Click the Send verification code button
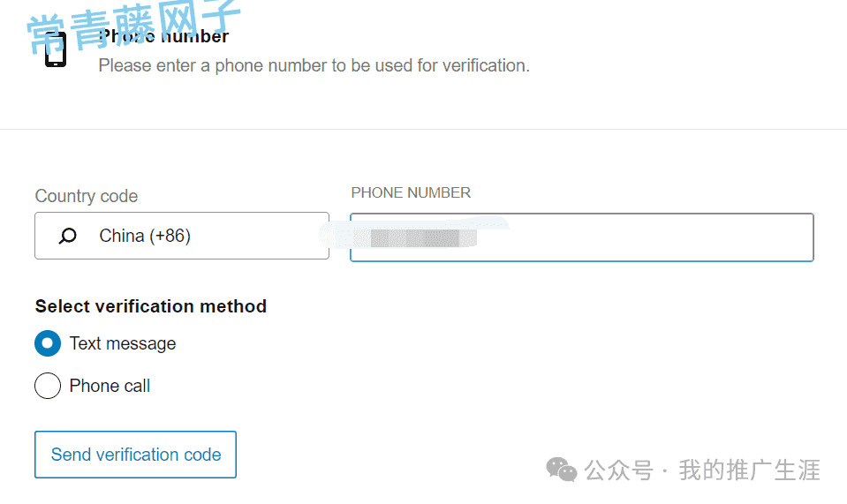The width and height of the screenshot is (847, 504). [136, 455]
